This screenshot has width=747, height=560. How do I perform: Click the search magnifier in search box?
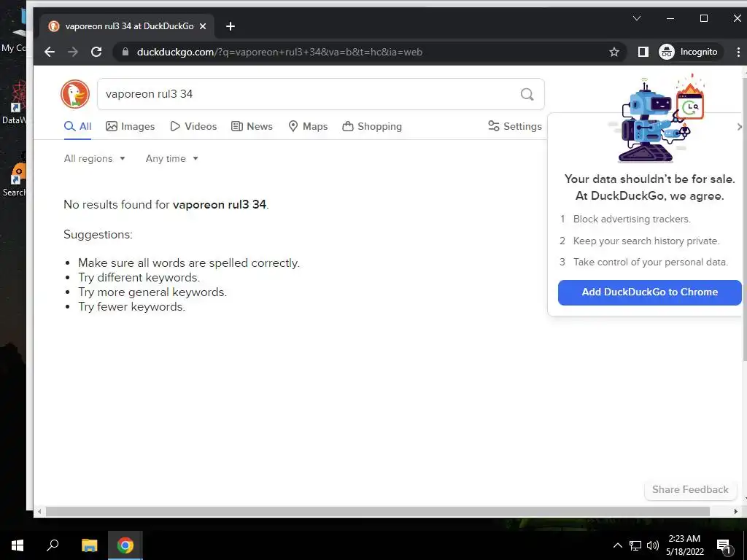[x=527, y=94]
